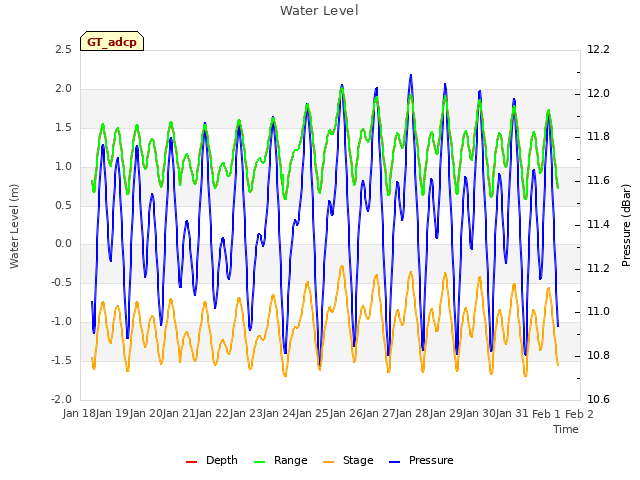Click the 12.0 pressure axis value
640x480 pixels.
[598, 93]
